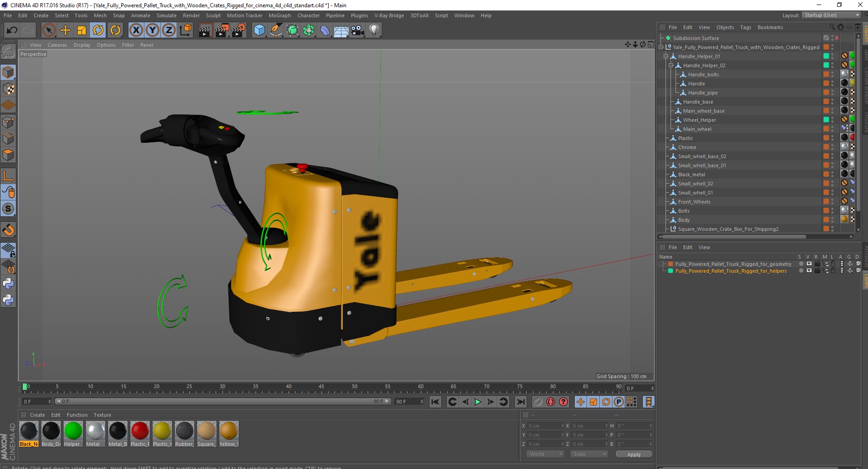Toggle Y axis lock
This screenshot has height=469, width=868.
click(153, 30)
